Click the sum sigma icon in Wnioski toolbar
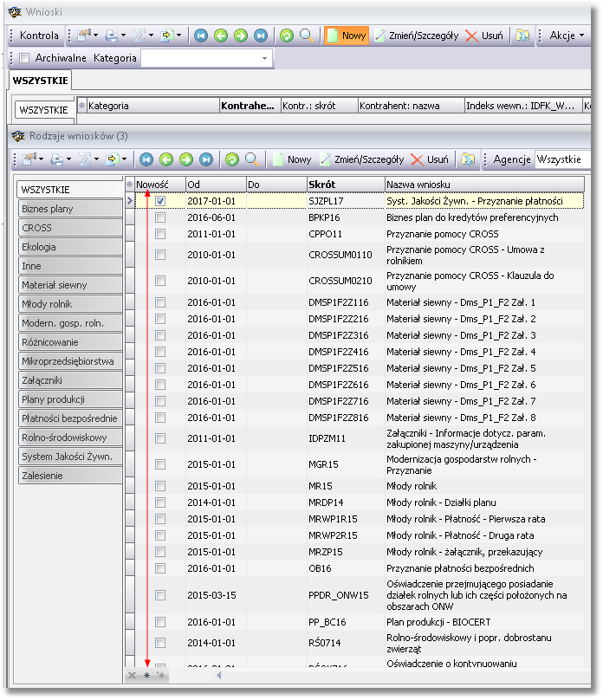The height and width of the screenshot is (700, 603). pyautogui.click(x=139, y=36)
